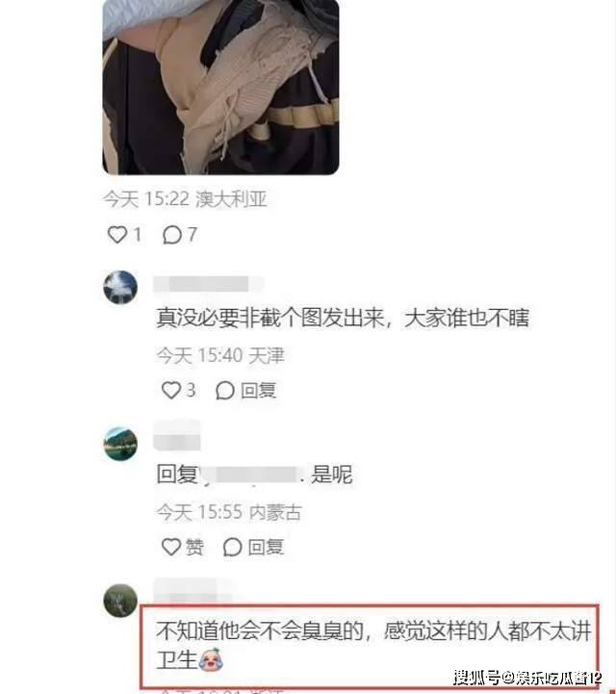Viewport: 616px width, 694px height.
Task: Open blurred username of third commenter
Action: coord(192,591)
